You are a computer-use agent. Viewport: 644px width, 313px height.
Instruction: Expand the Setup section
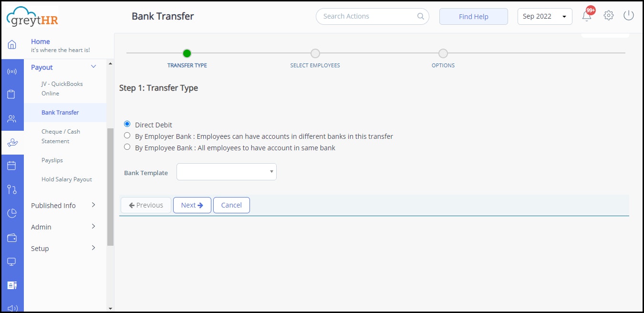(x=93, y=248)
